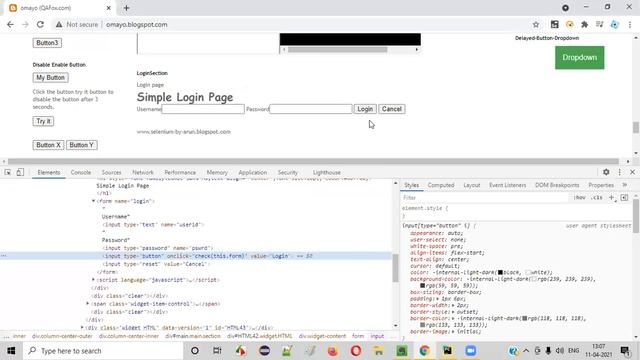Switch to the Console tab
Image resolution: width=640 pixels, height=360 pixels.
pyautogui.click(x=81, y=173)
